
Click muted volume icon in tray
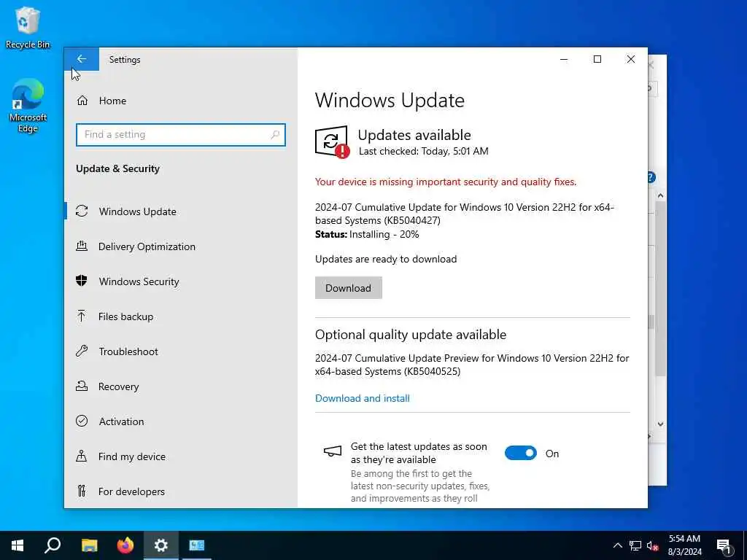(x=653, y=545)
